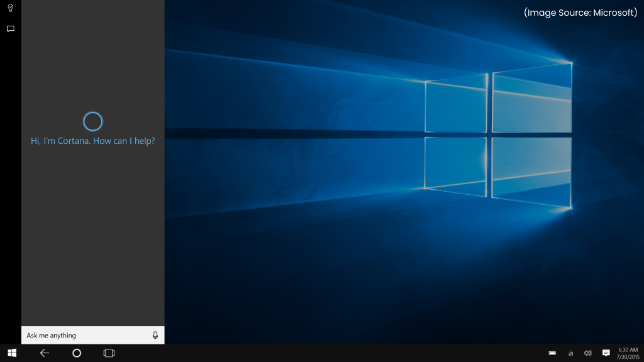Viewport: 644px width, 362px height.
Task: Check battery status in the system tray
Action: pos(553,353)
